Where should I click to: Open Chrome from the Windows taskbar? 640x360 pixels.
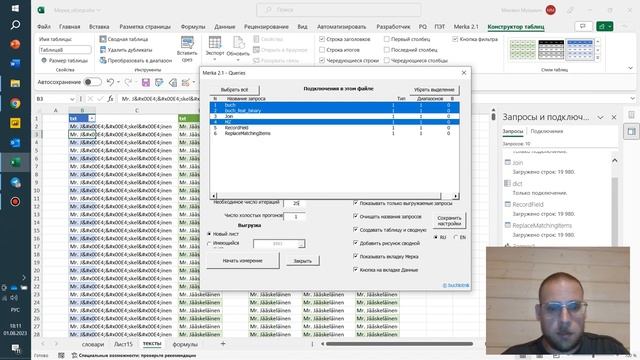tap(15, 103)
